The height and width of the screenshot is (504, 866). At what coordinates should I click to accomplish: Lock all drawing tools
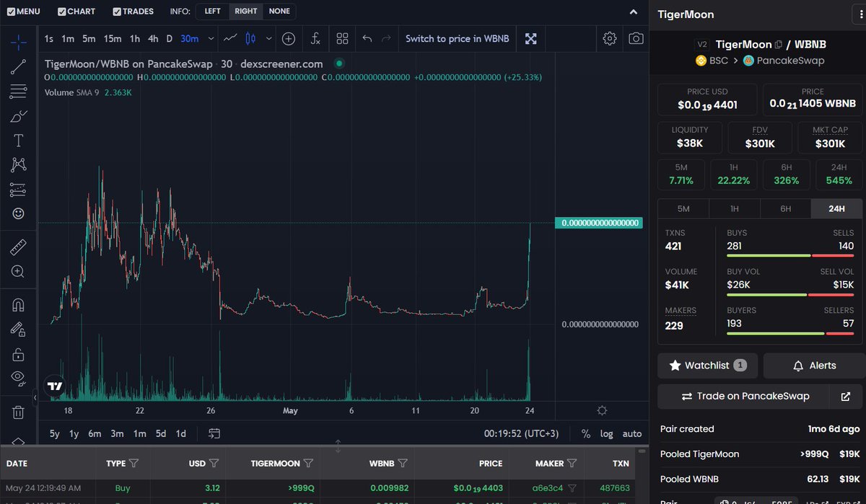(19, 354)
